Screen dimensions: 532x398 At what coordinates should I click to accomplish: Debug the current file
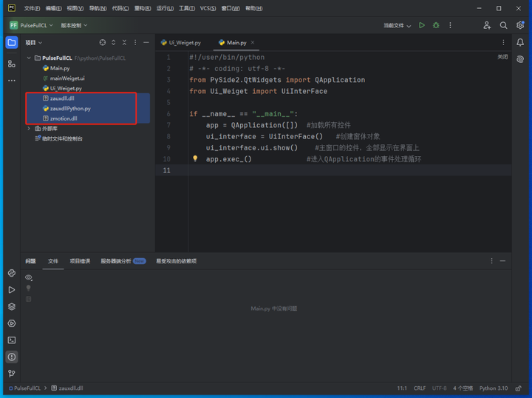pyautogui.click(x=436, y=25)
